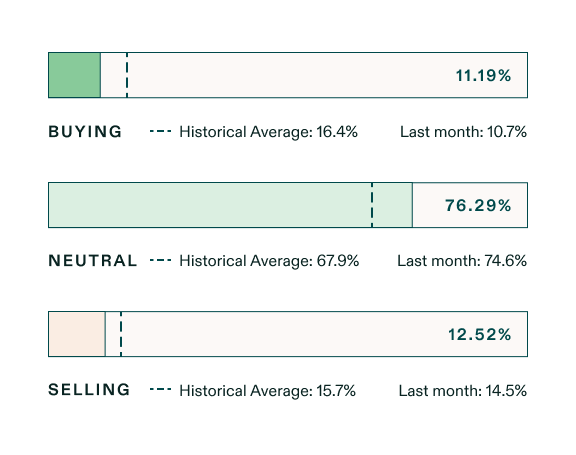Screen dimensions: 576x455
Task: Click the Selling bar dashed average marker
Action: 121,334
